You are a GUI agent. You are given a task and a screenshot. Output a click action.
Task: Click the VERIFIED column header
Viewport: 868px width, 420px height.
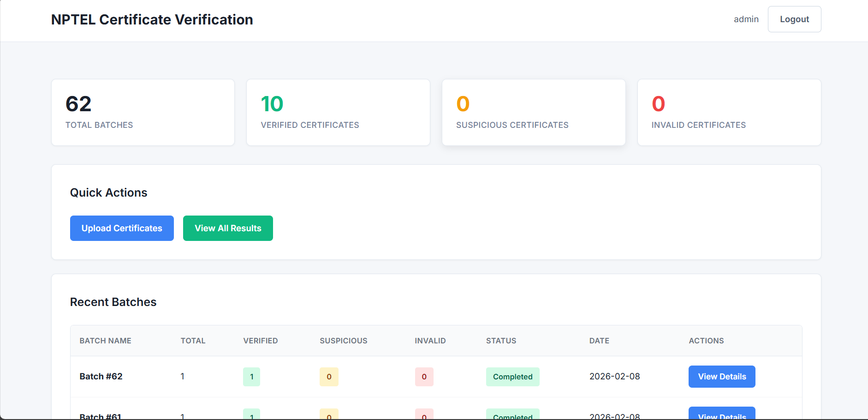point(261,341)
